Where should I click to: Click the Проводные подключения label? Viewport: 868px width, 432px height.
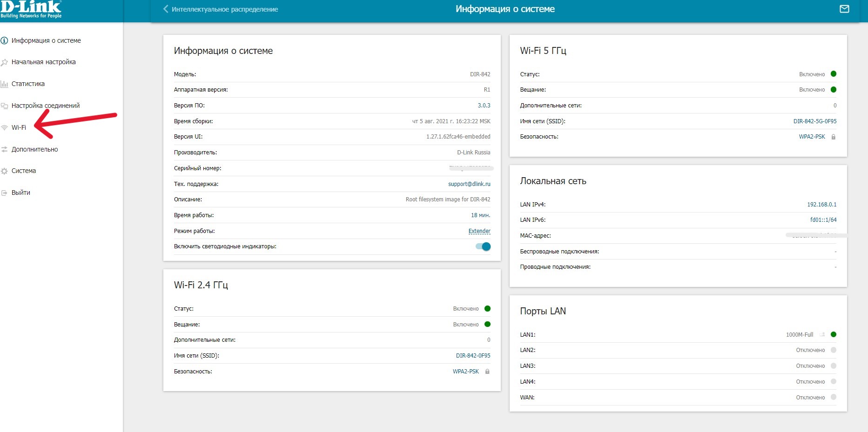555,267
